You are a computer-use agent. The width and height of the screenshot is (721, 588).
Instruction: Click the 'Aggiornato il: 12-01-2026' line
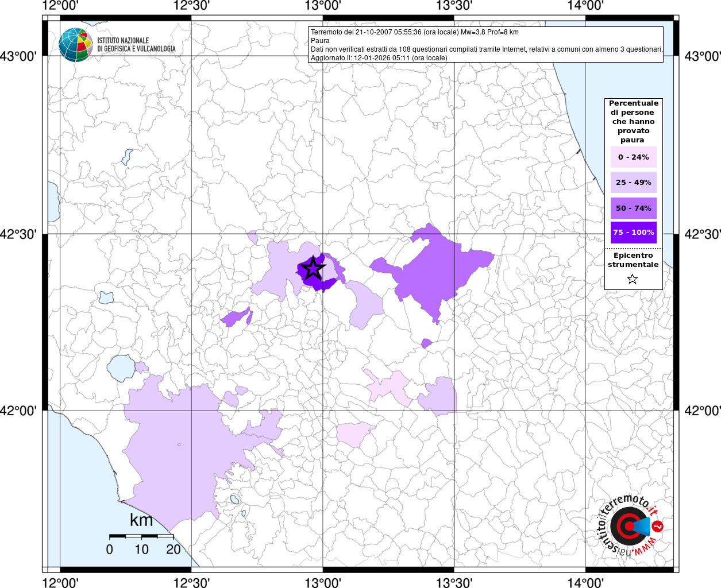click(x=379, y=58)
